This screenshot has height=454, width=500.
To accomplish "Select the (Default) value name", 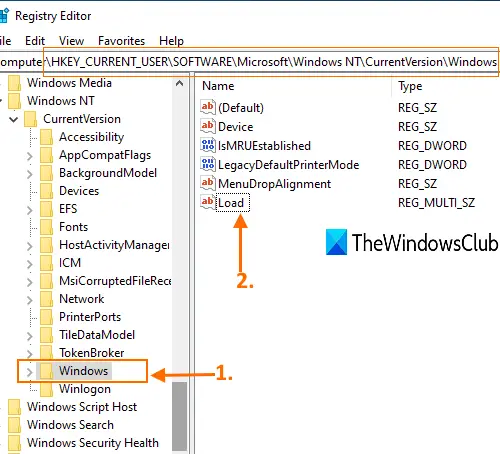I will click(241, 108).
